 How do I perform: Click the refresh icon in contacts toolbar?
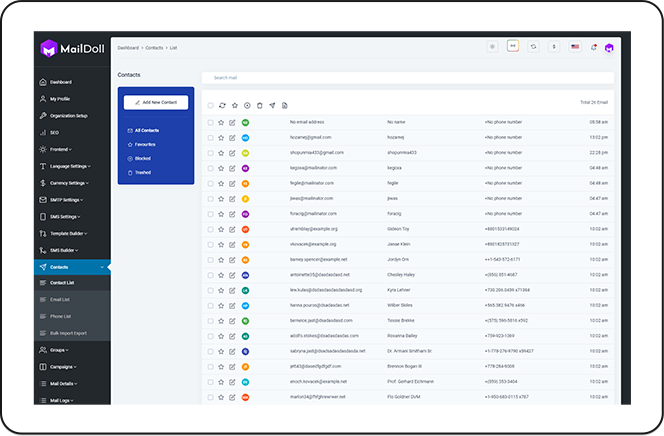tap(222, 105)
